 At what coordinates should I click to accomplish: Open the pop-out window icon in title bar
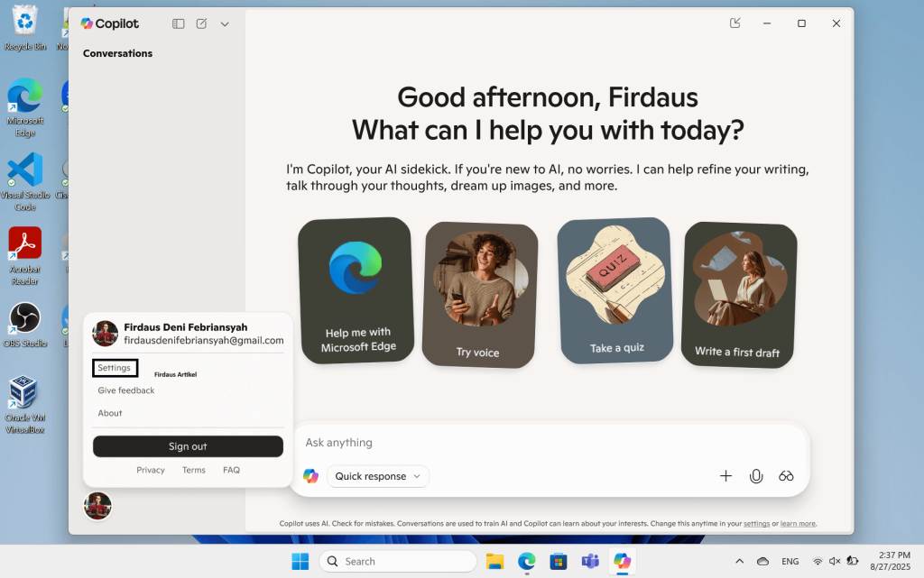coord(735,23)
